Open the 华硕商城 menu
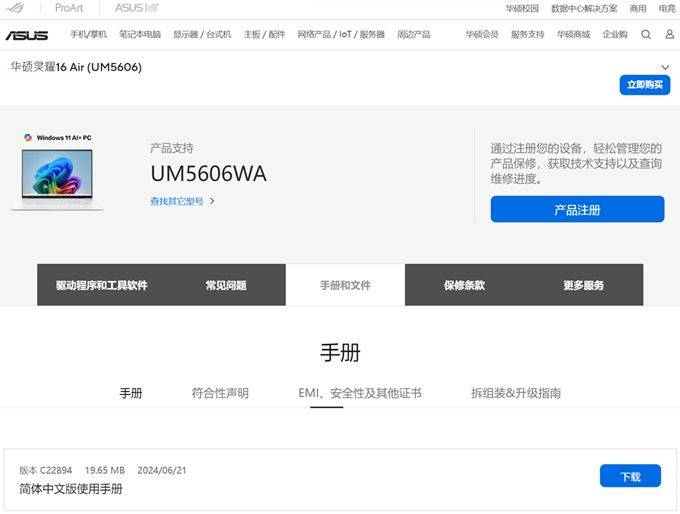680x514 pixels. [x=573, y=34]
